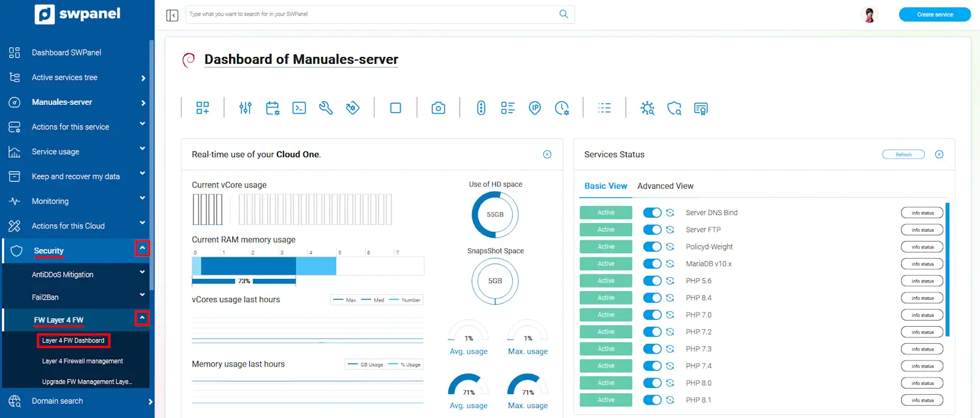This screenshot has height=418, width=980.
Task: Click the camera snapshot icon
Action: (x=438, y=108)
